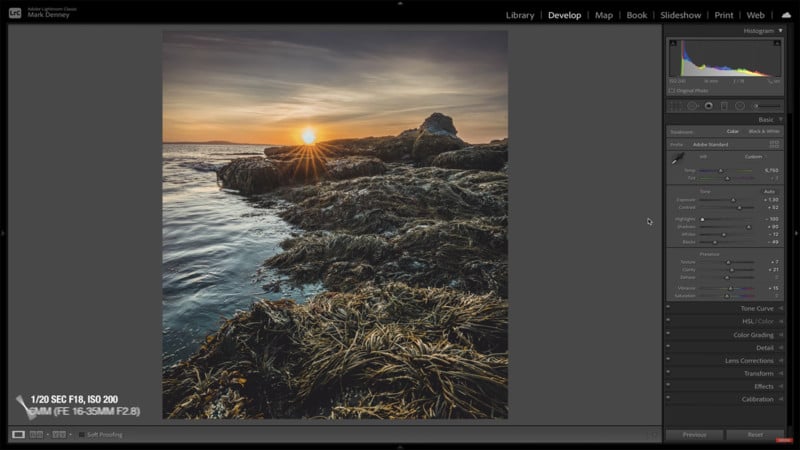This screenshot has width=800, height=450.
Task: Toggle the Original Photo checkbox
Action: (x=672, y=90)
